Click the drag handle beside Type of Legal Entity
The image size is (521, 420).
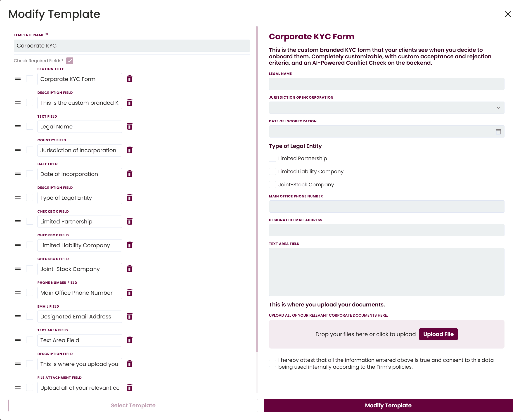click(18, 197)
